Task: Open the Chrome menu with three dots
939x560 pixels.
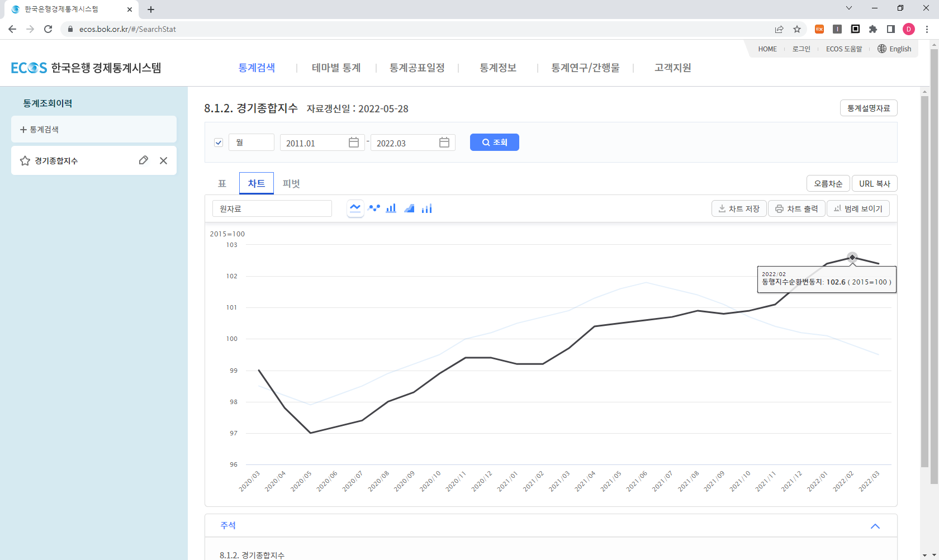Action: tap(927, 29)
